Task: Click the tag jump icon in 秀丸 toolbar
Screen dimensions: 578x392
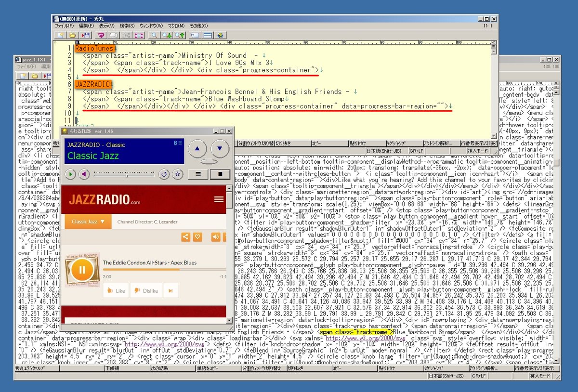Action: click(x=194, y=35)
